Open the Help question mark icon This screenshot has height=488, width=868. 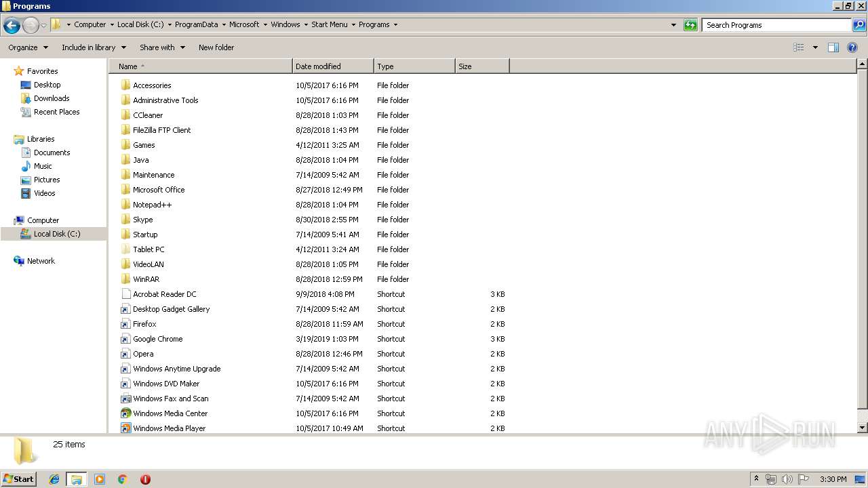[852, 47]
